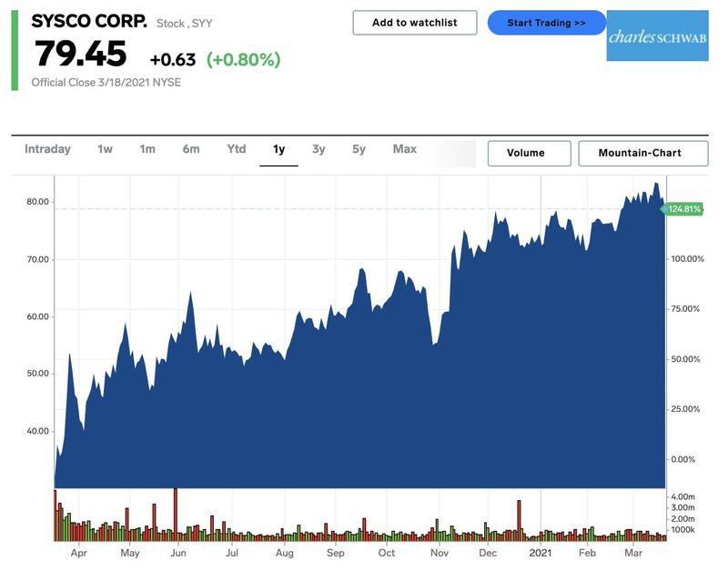
Task: Click the Sep month axis label
Action: point(335,553)
